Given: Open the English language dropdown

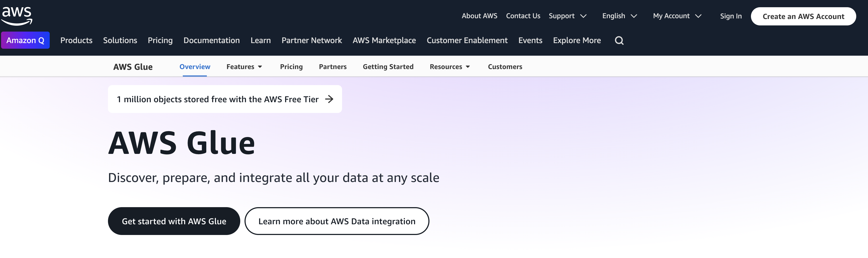Looking at the screenshot, I should [619, 16].
